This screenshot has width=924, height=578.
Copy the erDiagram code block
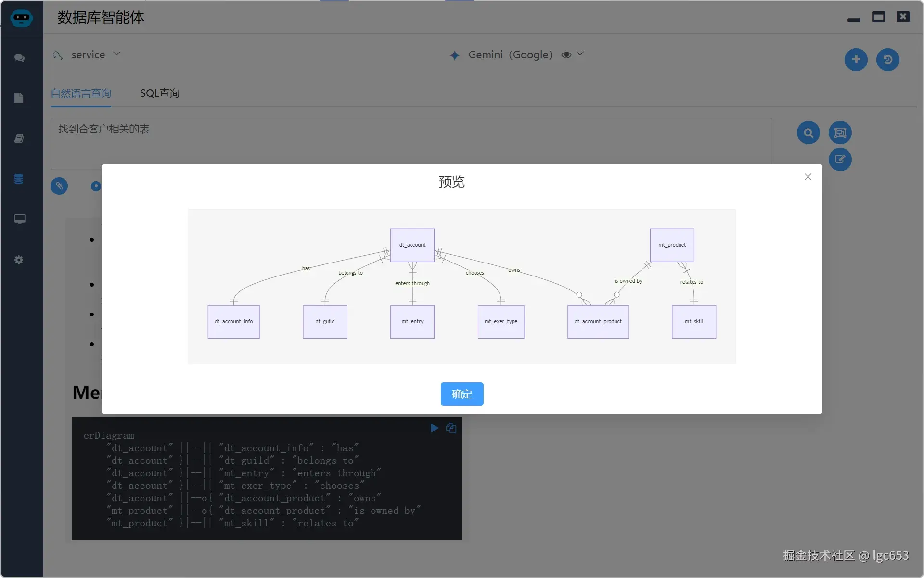(451, 428)
